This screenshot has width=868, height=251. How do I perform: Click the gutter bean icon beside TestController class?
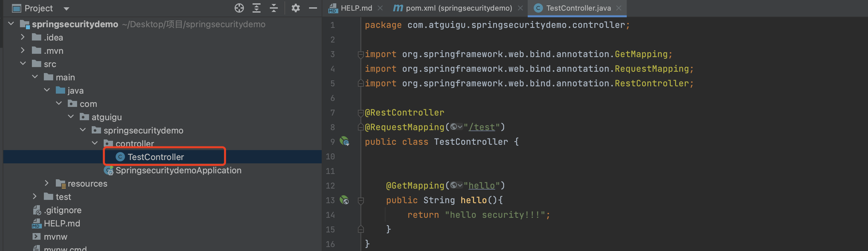point(344,141)
